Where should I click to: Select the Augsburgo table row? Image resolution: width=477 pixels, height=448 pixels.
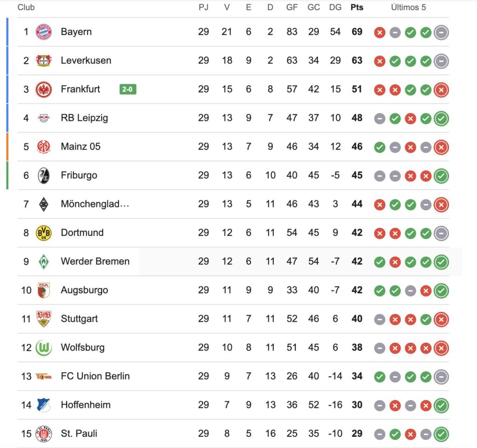click(233, 290)
